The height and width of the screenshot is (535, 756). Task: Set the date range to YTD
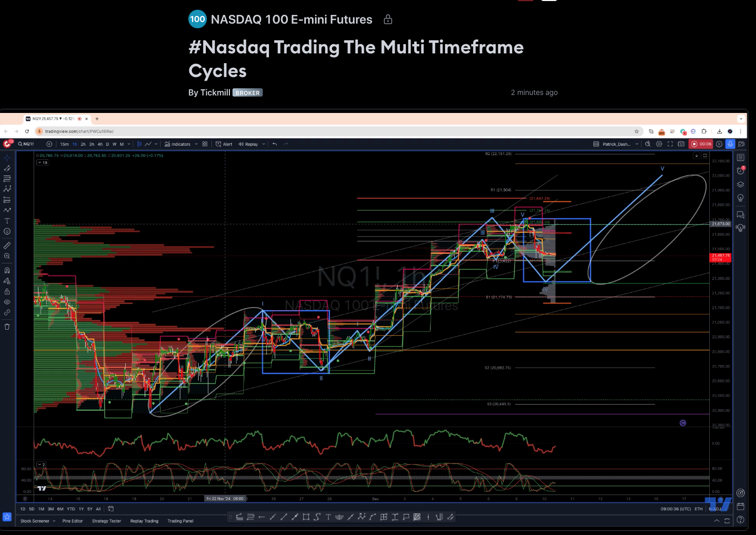tap(71, 509)
